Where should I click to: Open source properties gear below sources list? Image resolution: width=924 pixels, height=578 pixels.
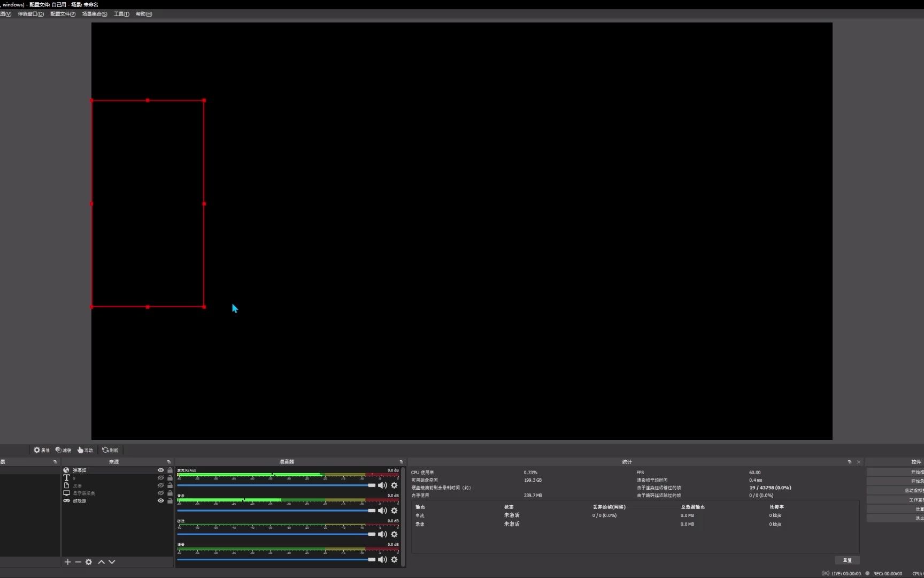tap(89, 562)
